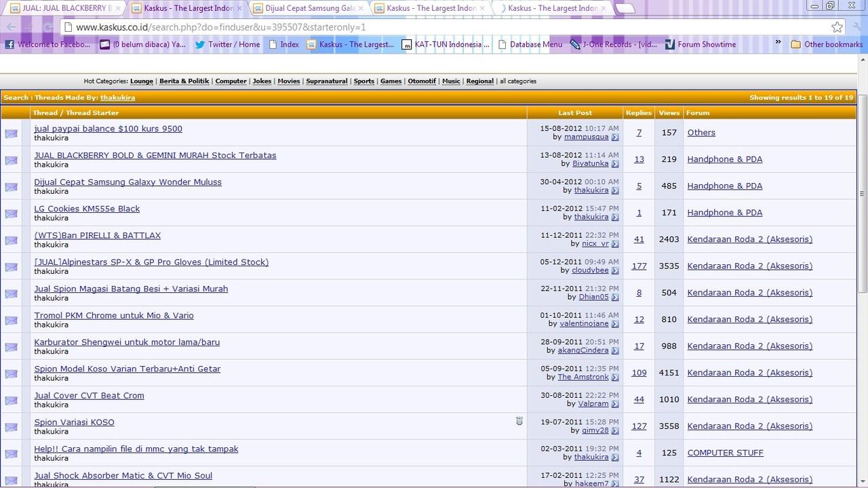
Task: Click the address bar URL field
Action: pyautogui.click(x=448, y=27)
